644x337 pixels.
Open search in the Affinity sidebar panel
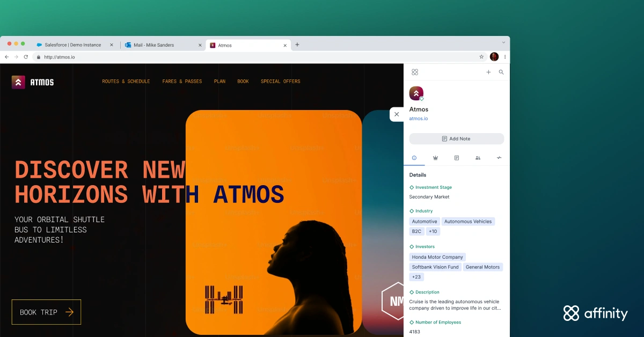click(501, 72)
